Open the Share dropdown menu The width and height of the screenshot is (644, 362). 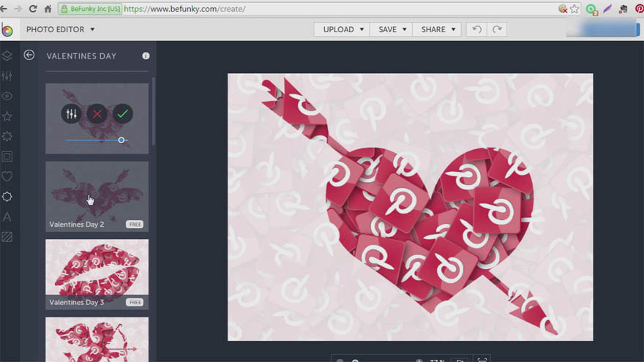tap(437, 29)
